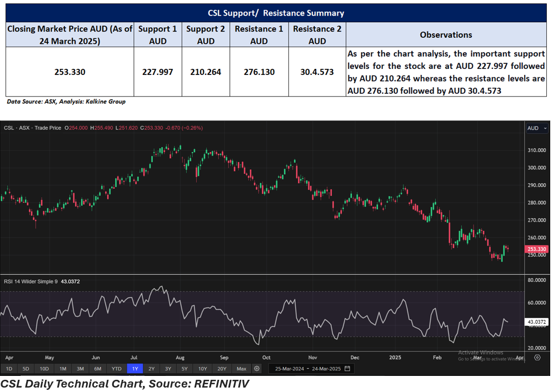Switch chart to 6M range
The width and height of the screenshot is (553, 392).
pos(98,369)
